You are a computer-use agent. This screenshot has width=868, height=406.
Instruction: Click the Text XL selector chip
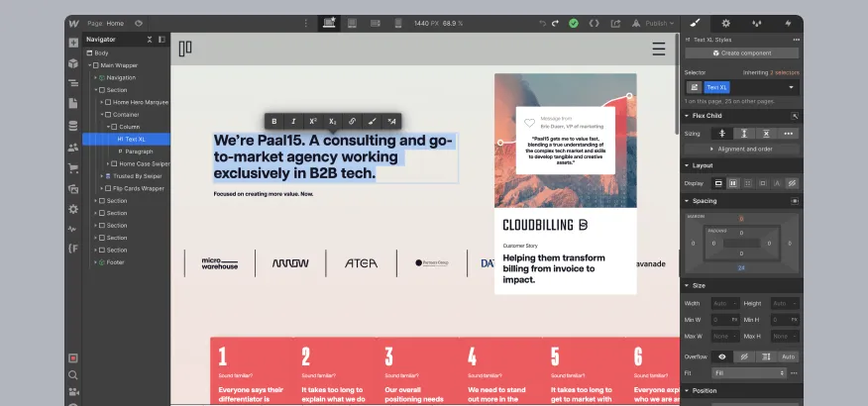[716, 87]
